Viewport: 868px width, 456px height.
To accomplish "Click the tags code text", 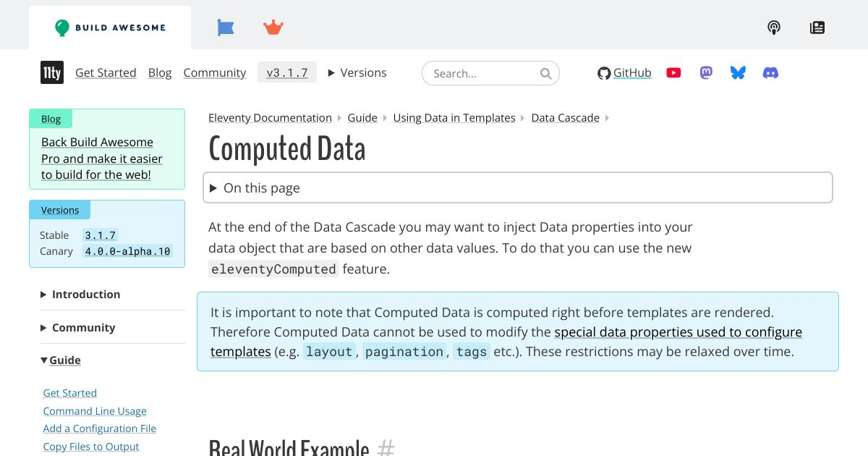I will tap(472, 352).
